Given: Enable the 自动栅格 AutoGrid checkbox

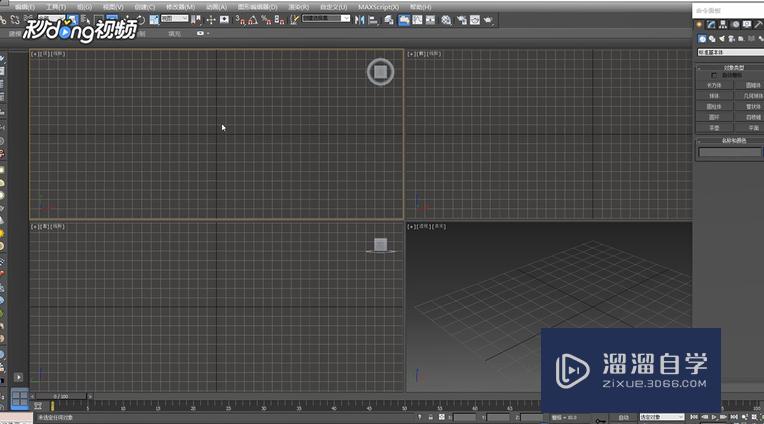Looking at the screenshot, I should (x=714, y=75).
